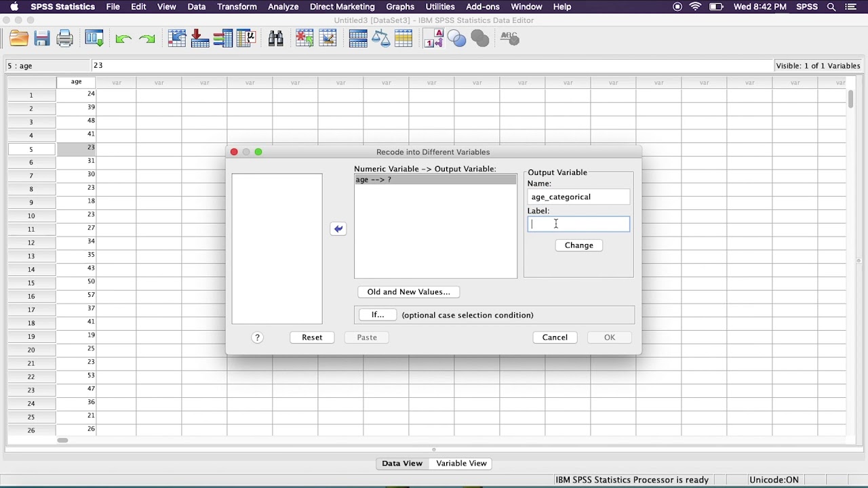Viewport: 868px width, 488px height.
Task: Redo the last undone action
Action: point(146,39)
